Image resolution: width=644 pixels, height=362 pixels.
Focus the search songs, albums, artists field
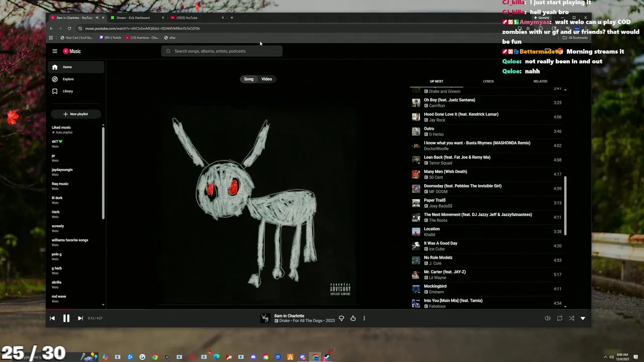[x=222, y=51]
